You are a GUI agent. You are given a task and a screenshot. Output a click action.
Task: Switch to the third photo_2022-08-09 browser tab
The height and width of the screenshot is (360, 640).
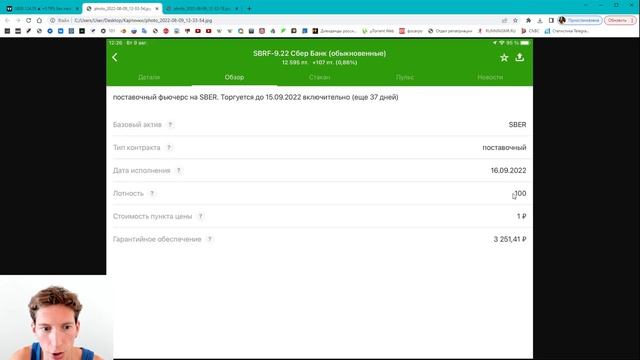tap(202, 9)
